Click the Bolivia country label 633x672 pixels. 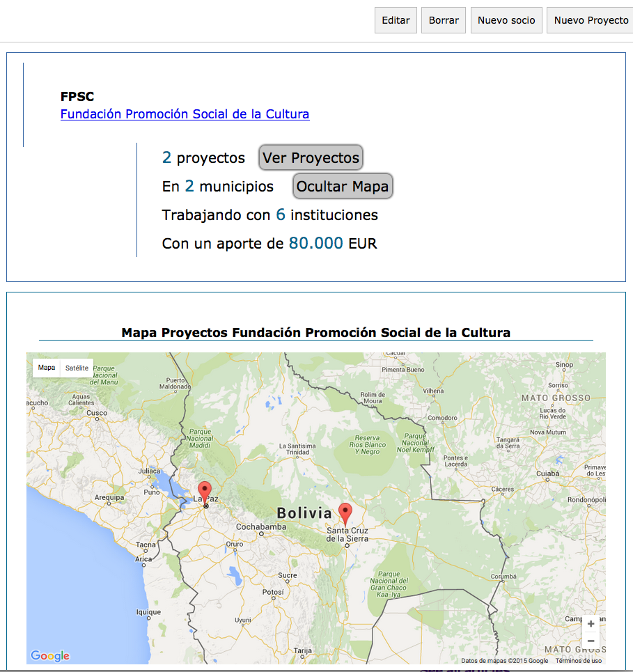304,513
